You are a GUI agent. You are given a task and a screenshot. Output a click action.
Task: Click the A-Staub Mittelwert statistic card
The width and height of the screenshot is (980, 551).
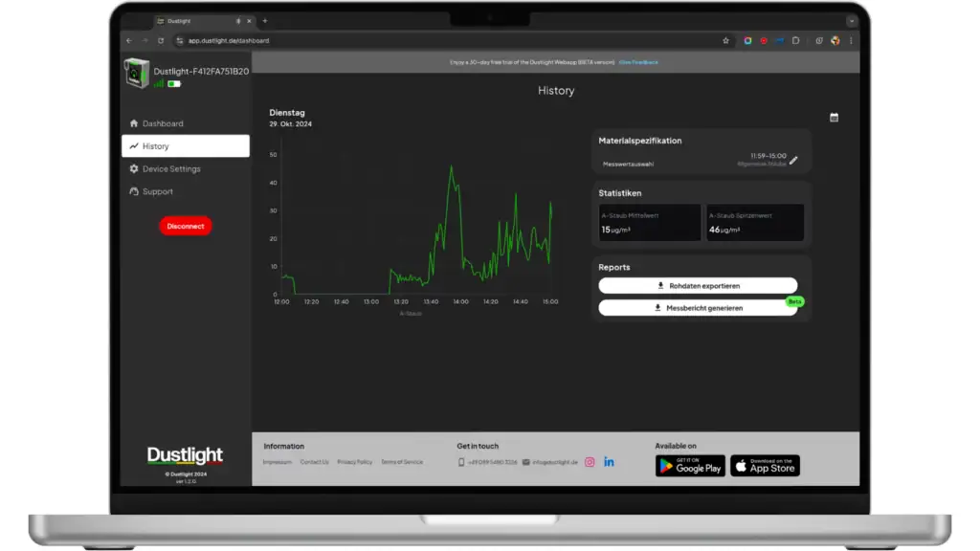[x=650, y=222]
